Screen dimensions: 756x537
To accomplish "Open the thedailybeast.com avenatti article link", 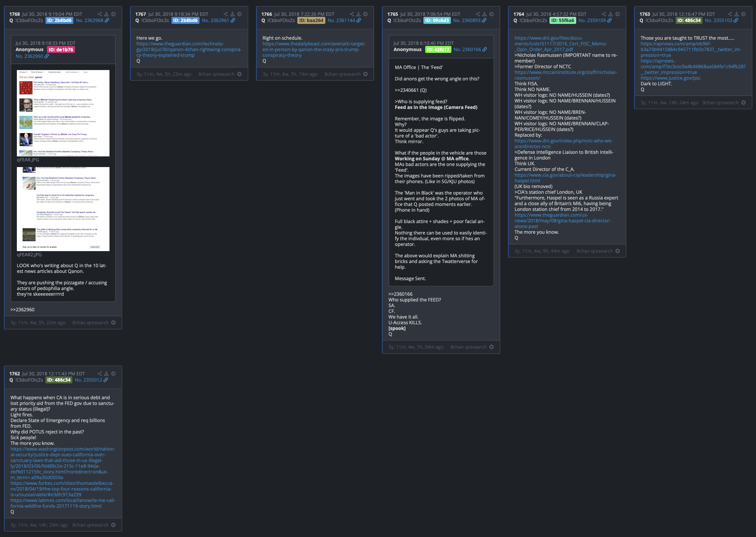I will pyautogui.click(x=314, y=50).
